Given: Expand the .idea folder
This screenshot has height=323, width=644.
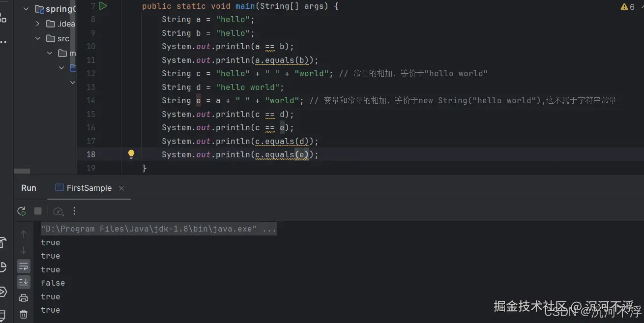Looking at the screenshot, I should 38,24.
